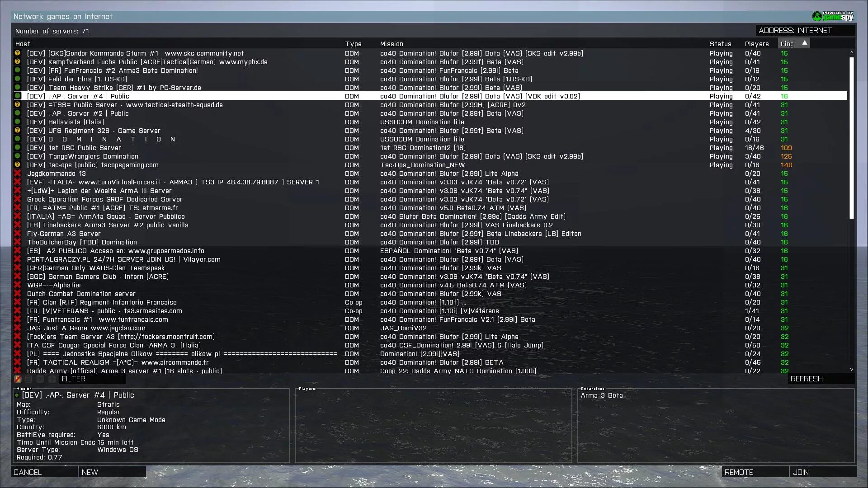Click the question-mark status icon for SKS Sonder-Kommando-Sturm #1
868x488 pixels.
click(18, 53)
